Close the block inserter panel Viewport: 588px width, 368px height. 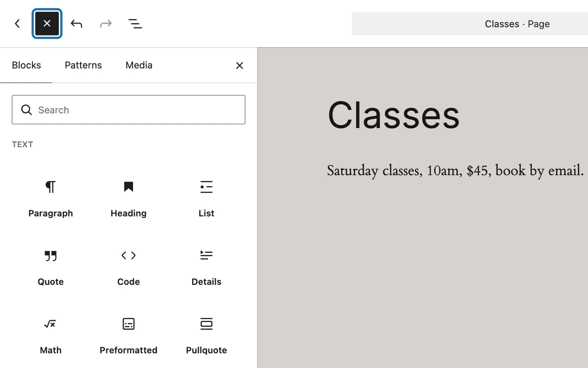click(x=239, y=66)
